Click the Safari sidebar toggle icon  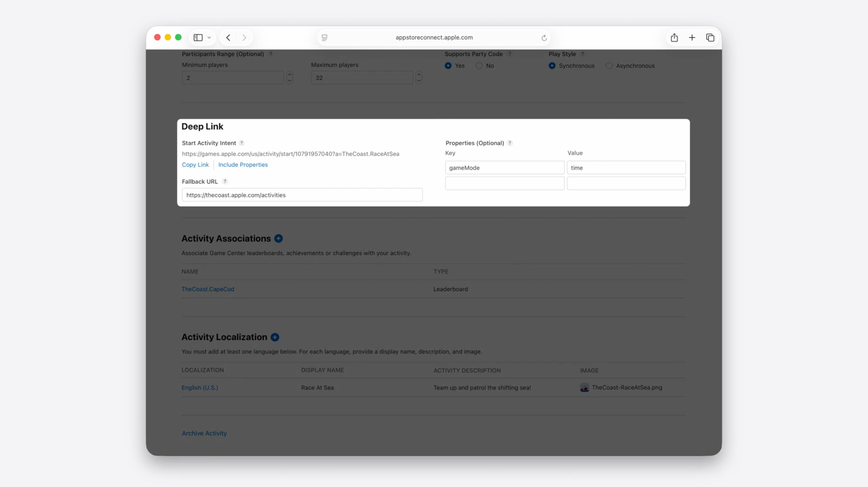[x=198, y=37]
